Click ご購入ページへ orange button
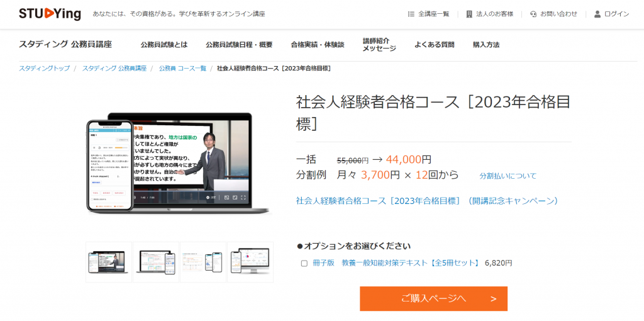Viewport: 644px width, 321px height. tap(434, 299)
